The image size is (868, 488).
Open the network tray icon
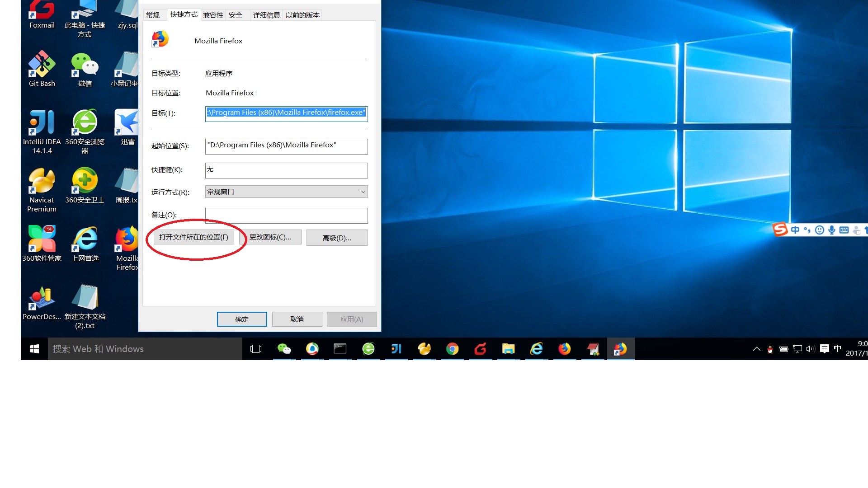coord(797,349)
